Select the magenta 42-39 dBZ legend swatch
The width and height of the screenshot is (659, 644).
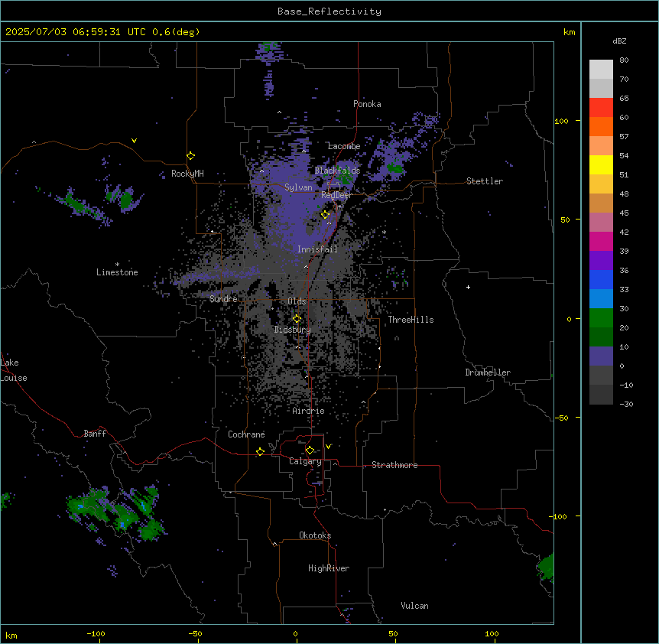[x=601, y=241]
